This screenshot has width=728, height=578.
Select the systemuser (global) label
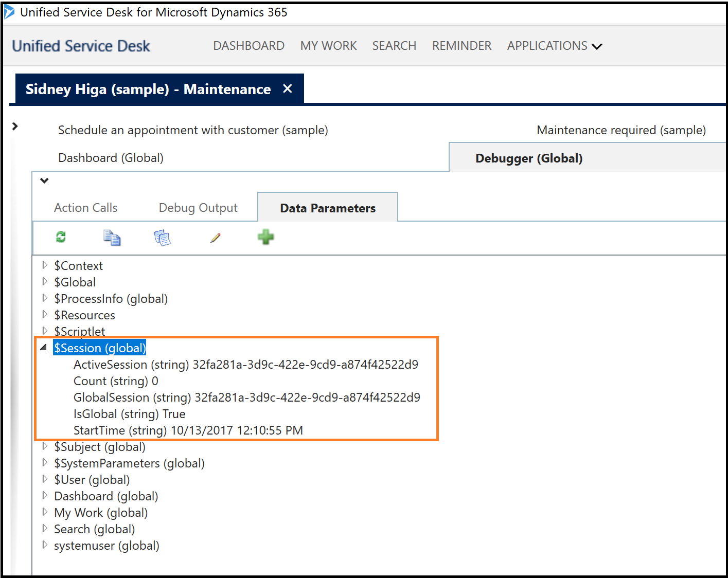[106, 545]
